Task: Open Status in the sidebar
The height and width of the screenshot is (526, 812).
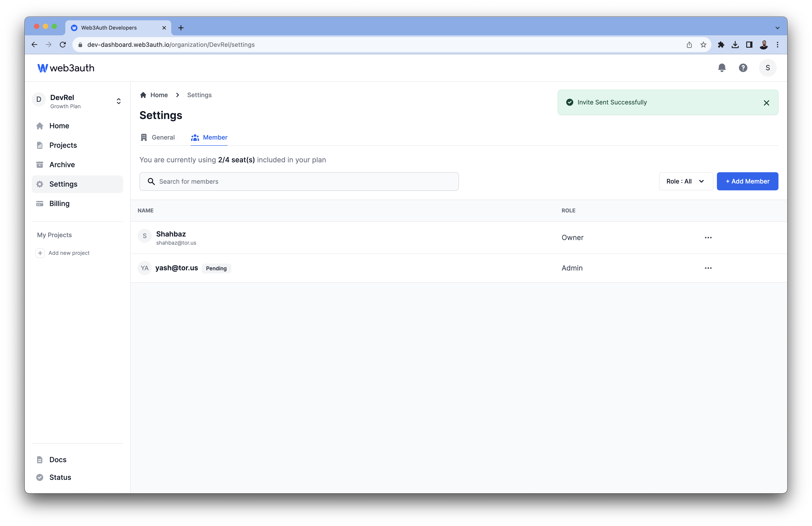Action: 77,477
